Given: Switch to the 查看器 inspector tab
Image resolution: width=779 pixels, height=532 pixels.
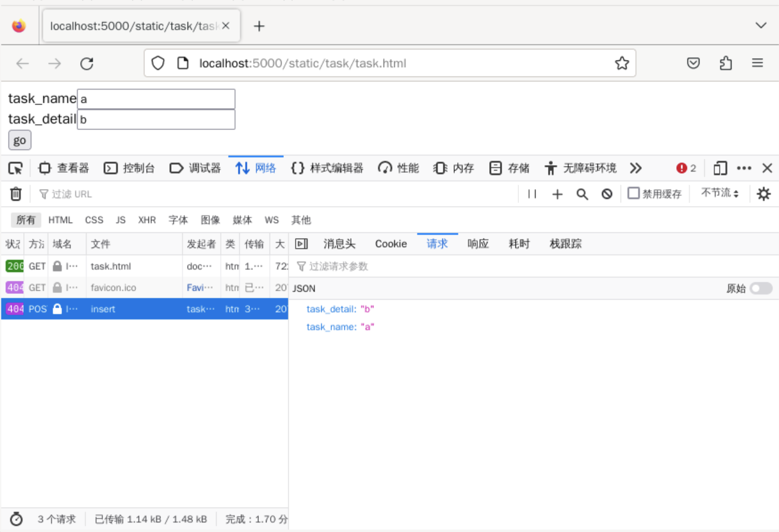Looking at the screenshot, I should (64, 169).
